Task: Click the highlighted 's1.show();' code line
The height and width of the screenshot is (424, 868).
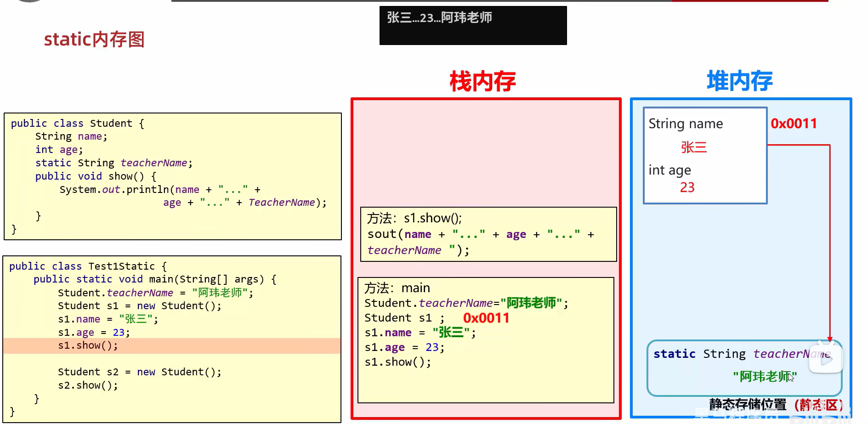Action: pyautogui.click(x=172, y=345)
